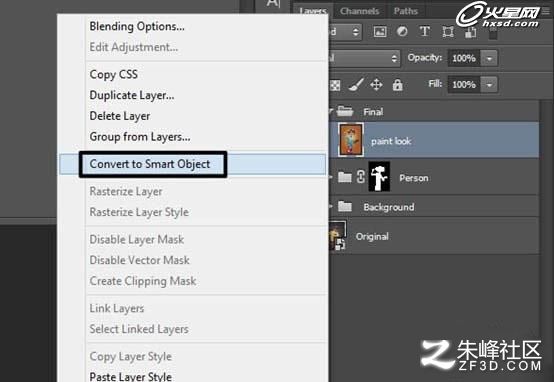The height and width of the screenshot is (382, 554).
Task: Open the Opacity dropdown arrow
Action: coord(489,58)
